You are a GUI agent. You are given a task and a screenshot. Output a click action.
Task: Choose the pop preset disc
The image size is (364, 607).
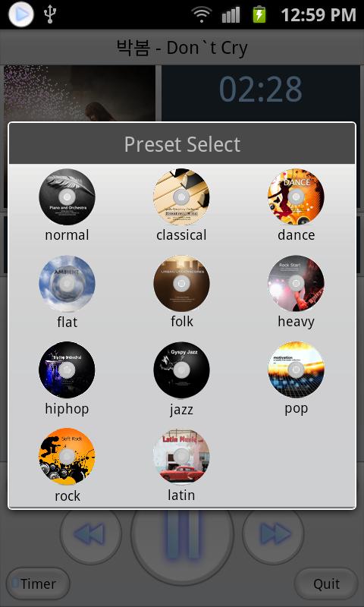(296, 370)
